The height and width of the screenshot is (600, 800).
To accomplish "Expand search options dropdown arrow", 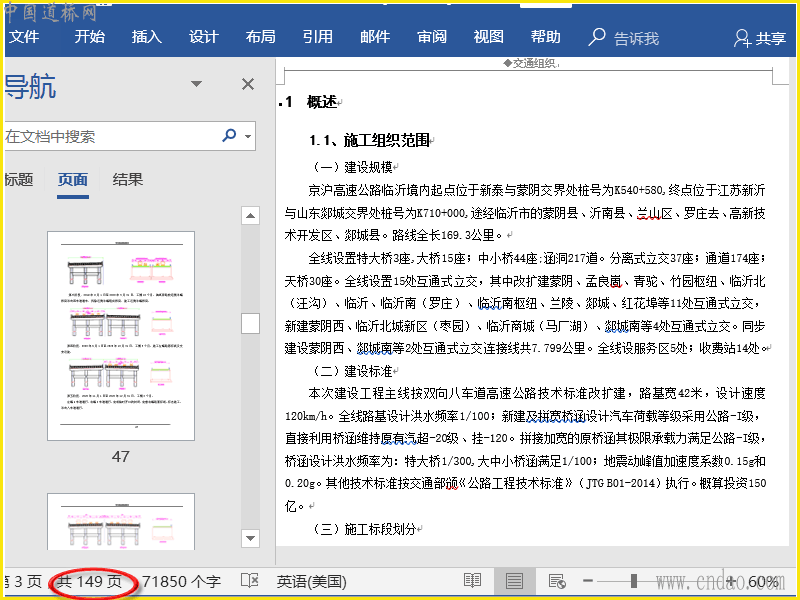I will coord(248,136).
